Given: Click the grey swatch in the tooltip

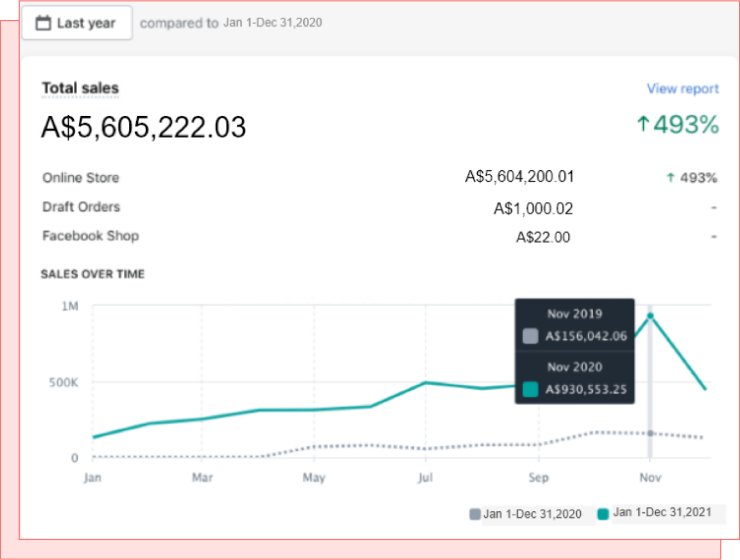Looking at the screenshot, I should [x=530, y=336].
